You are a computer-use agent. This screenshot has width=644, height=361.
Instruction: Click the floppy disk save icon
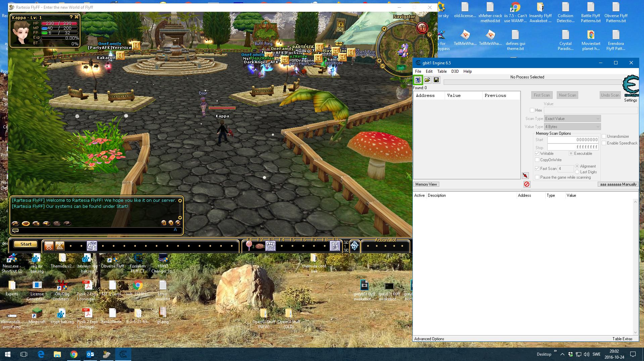pos(436,80)
